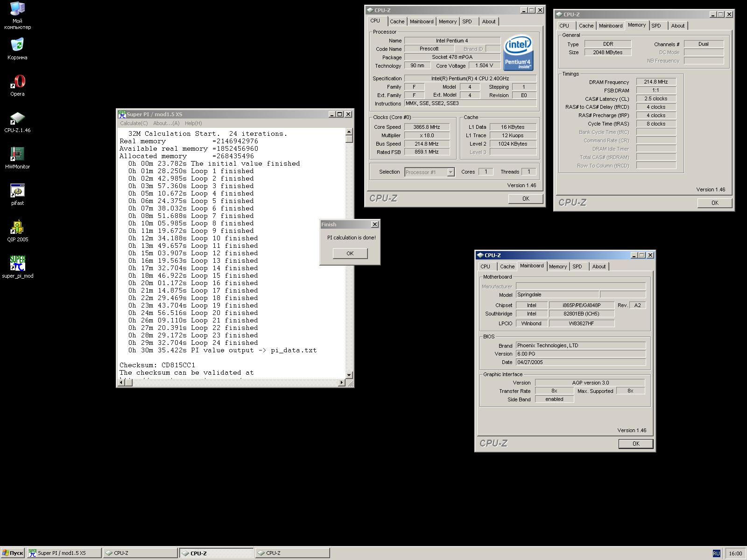Open About tab in the Mainboard window
This screenshot has height=560, width=747.
tap(599, 266)
